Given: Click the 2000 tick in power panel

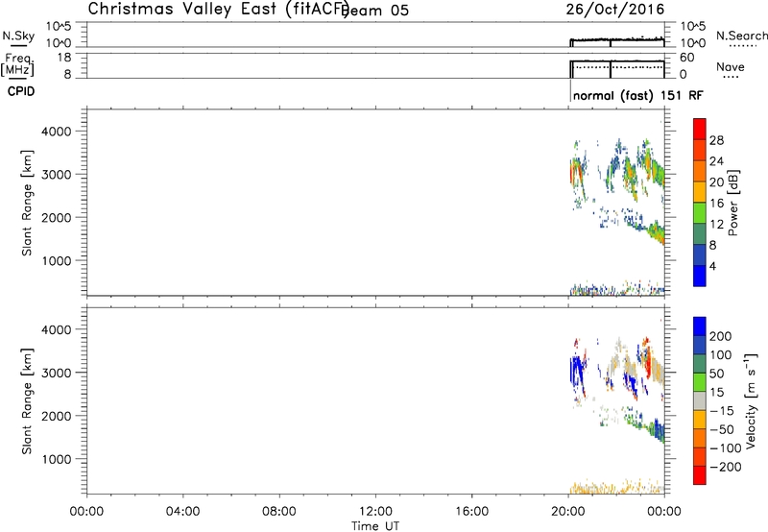Looking at the screenshot, I should pyautogui.click(x=57, y=217).
